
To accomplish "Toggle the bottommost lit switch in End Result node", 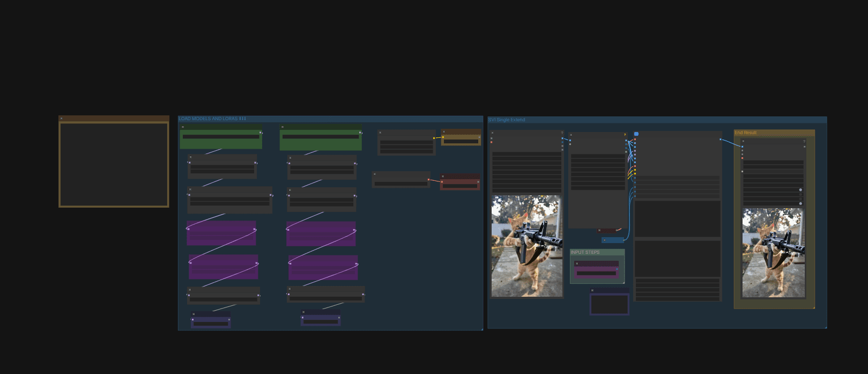I will coord(800,203).
